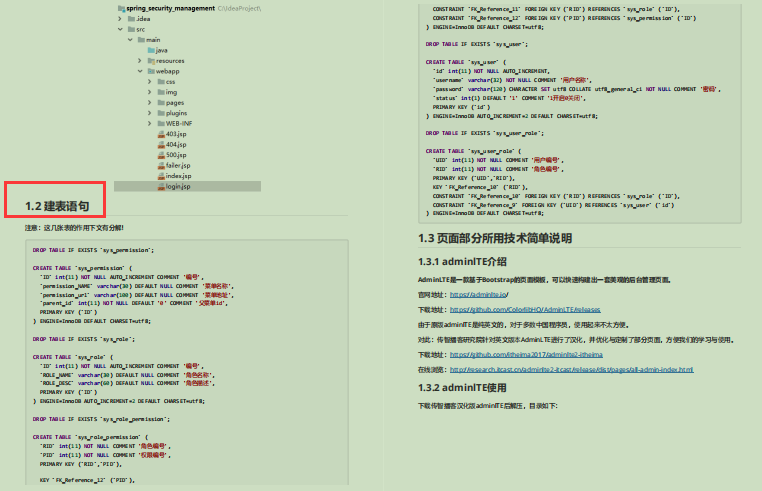The image size is (762, 491).
Task: Click the heading '1.3.2 adminITE使用'
Action: tap(462, 387)
